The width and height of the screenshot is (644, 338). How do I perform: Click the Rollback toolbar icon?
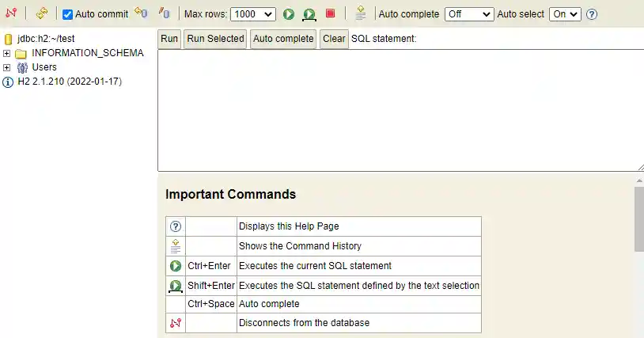[141, 13]
